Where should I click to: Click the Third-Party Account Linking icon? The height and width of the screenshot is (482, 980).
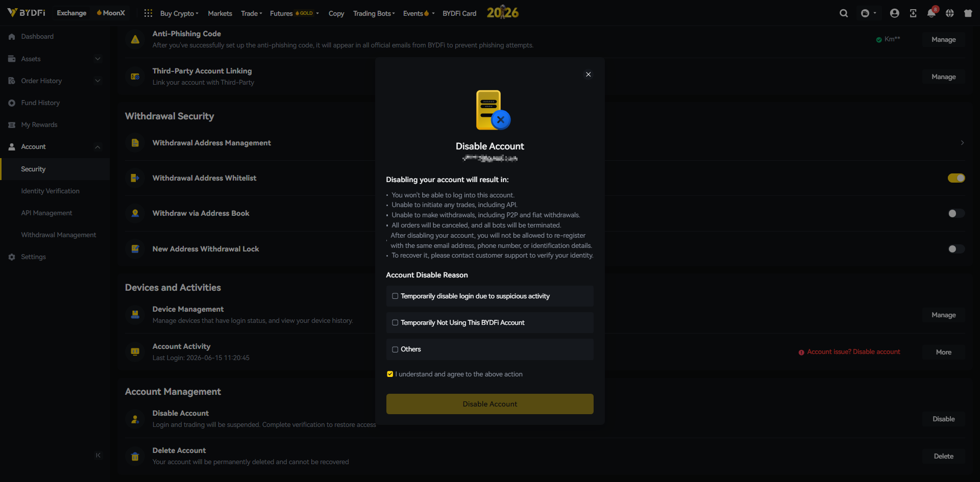135,77
